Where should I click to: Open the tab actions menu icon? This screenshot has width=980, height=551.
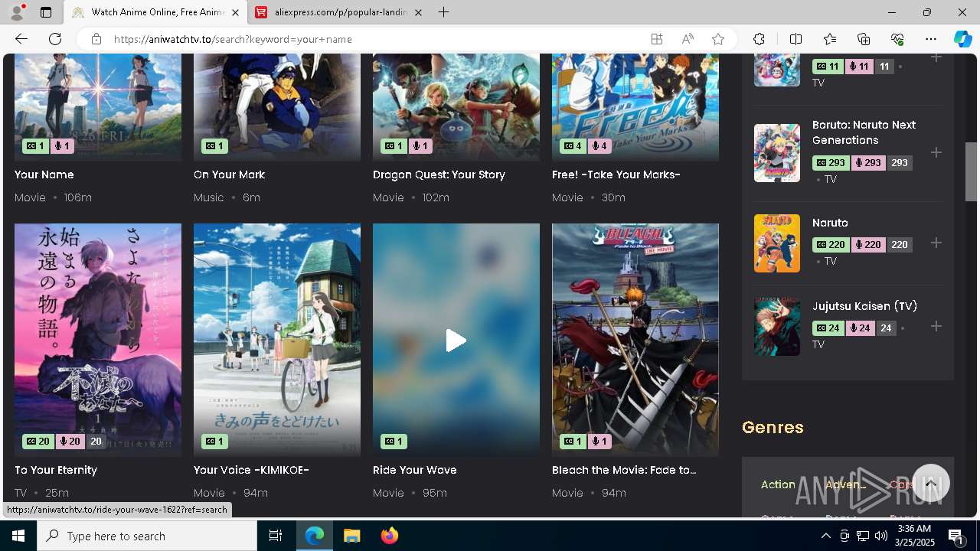coord(46,12)
